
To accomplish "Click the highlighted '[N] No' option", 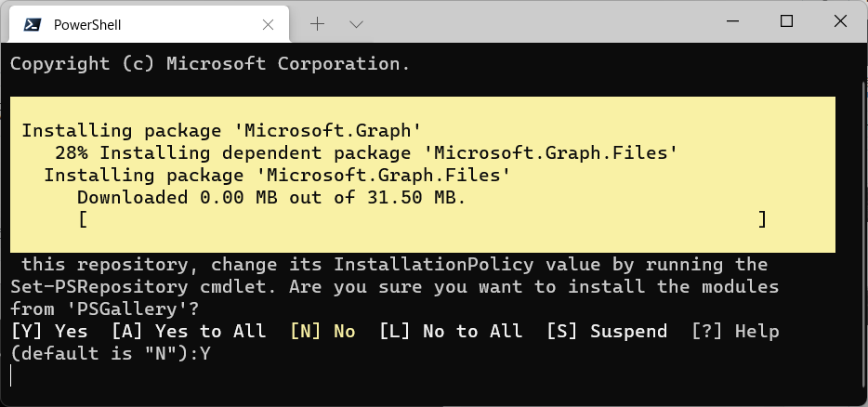I will point(322,331).
